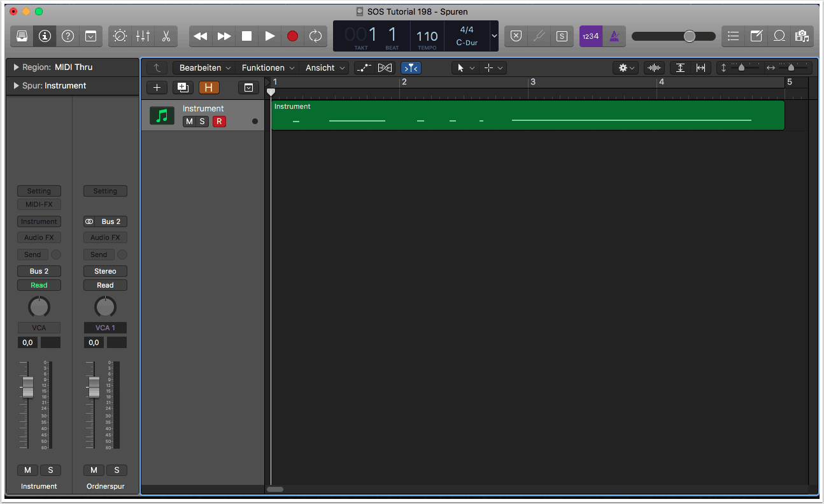Toggle Cycle mode in transport
The height and width of the screenshot is (504, 824).
coord(315,36)
